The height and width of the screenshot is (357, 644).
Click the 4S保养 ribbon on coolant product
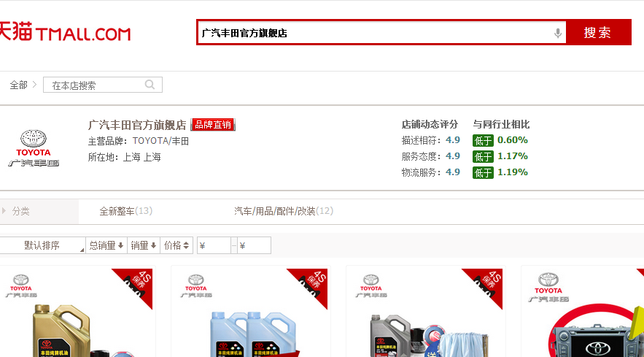[313, 284]
